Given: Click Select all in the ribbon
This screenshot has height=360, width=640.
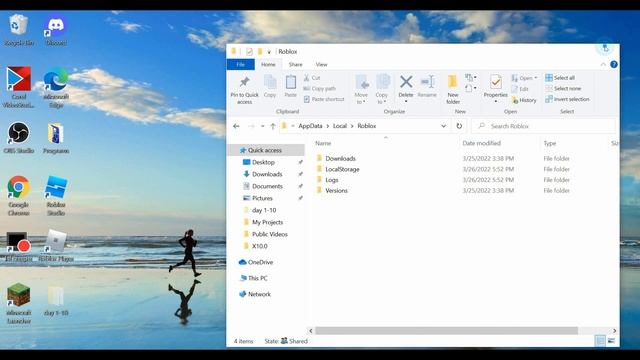Looking at the screenshot, I should pyautogui.click(x=560, y=78).
